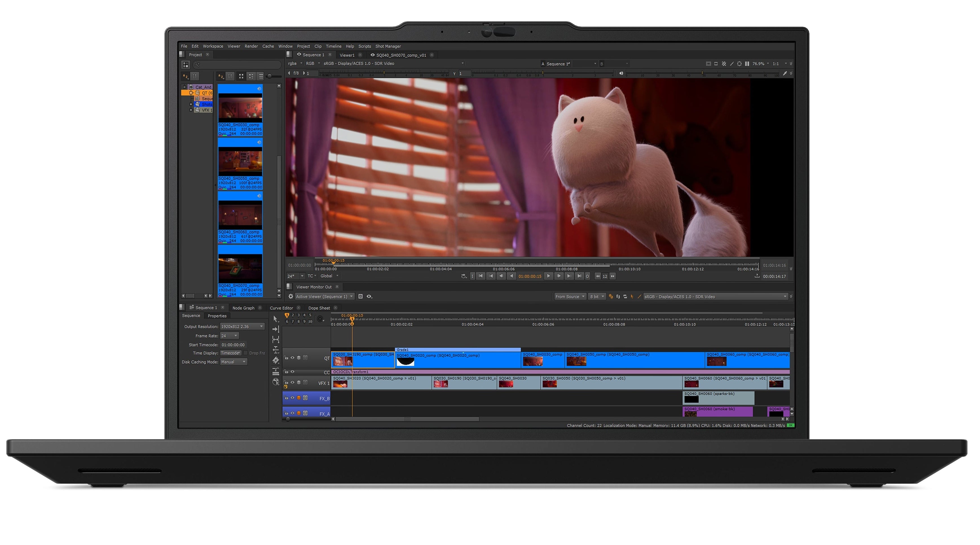
Task: Open the Active Viewer (Sequence 1) dropdown
Action: coord(325,297)
